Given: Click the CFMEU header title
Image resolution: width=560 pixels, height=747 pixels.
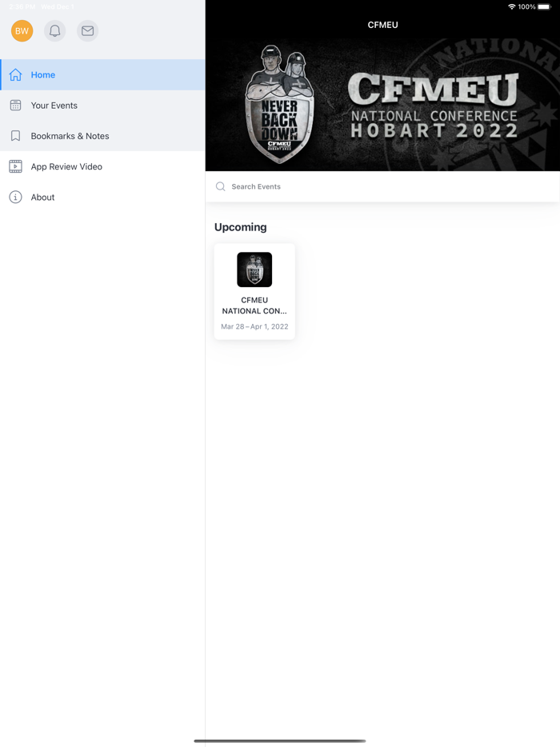Looking at the screenshot, I should (x=382, y=25).
